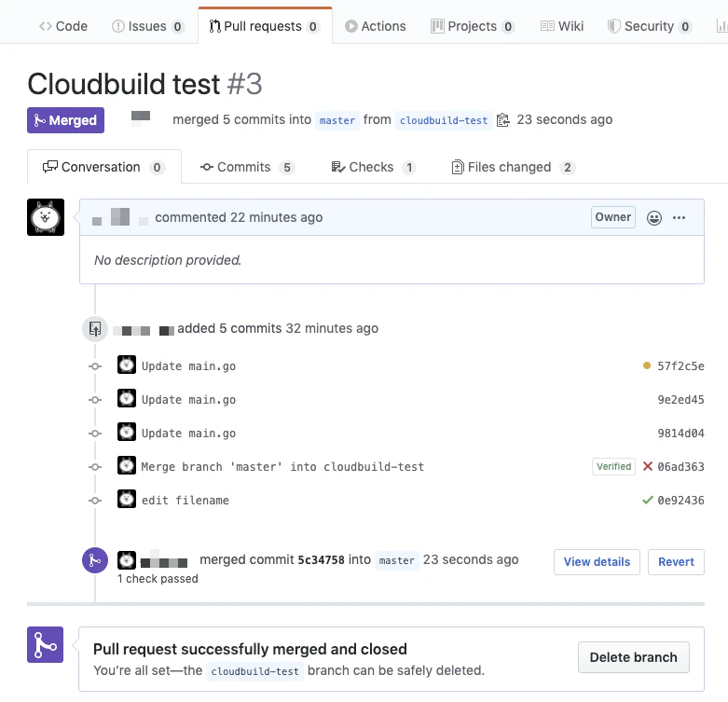728x702 pixels.
Task: Open commit hash 9814d04
Action: [680, 434]
